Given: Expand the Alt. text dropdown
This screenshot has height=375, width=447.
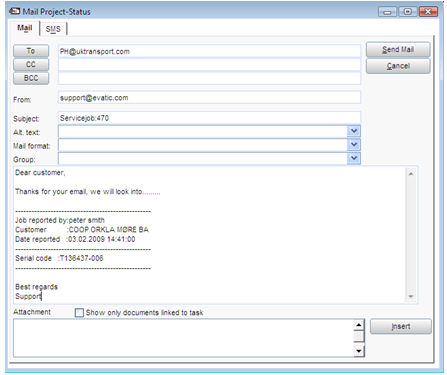Looking at the screenshot, I should coord(354,131).
